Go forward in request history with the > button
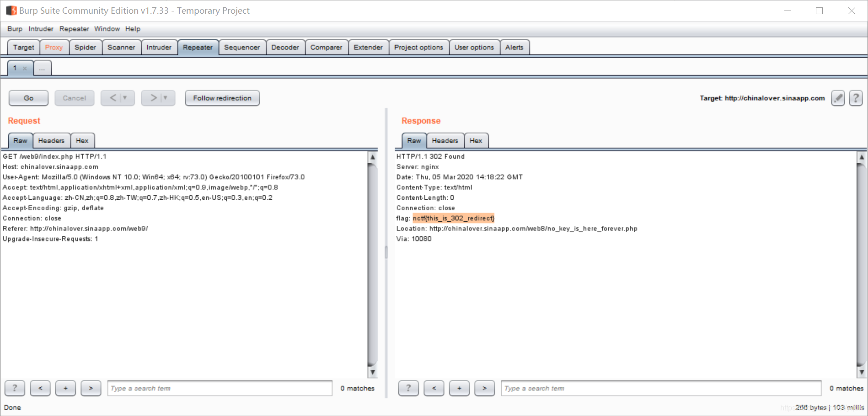The height and width of the screenshot is (416, 868). coord(153,98)
